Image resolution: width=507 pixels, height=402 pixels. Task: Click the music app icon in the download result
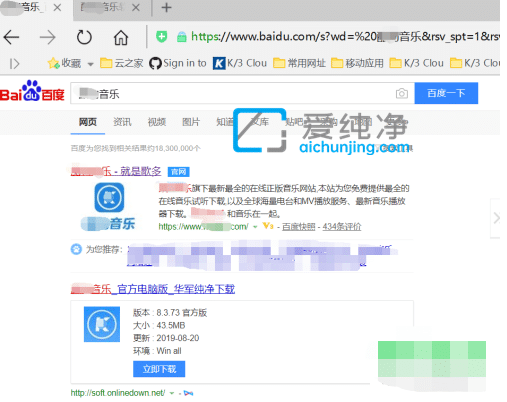click(102, 324)
